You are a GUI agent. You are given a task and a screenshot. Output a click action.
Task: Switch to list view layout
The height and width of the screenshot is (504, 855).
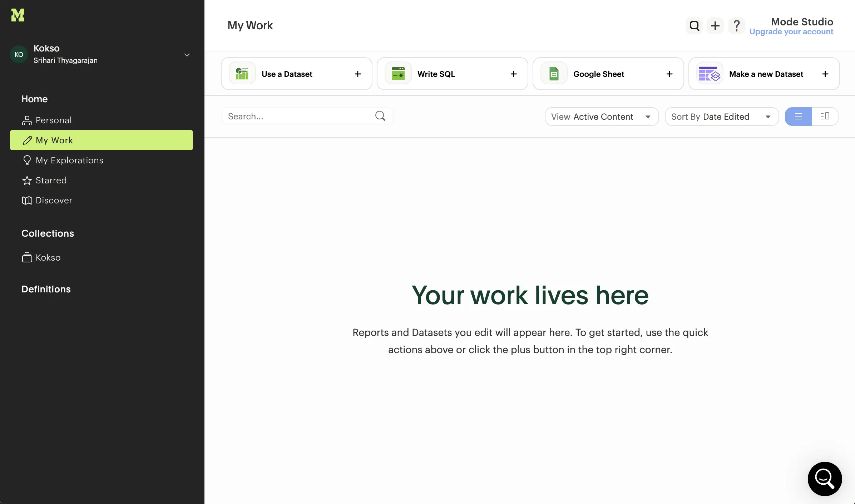tap(799, 117)
